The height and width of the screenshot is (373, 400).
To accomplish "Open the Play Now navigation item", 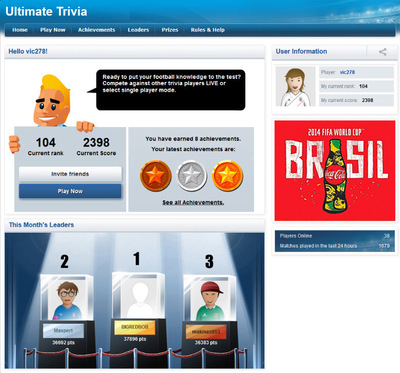I will (x=53, y=30).
